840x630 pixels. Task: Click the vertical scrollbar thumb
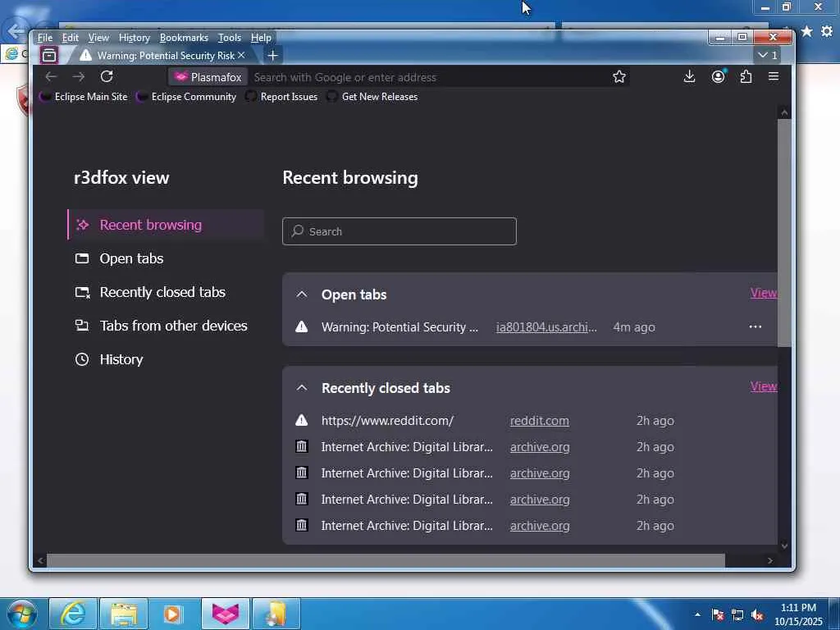(784, 233)
